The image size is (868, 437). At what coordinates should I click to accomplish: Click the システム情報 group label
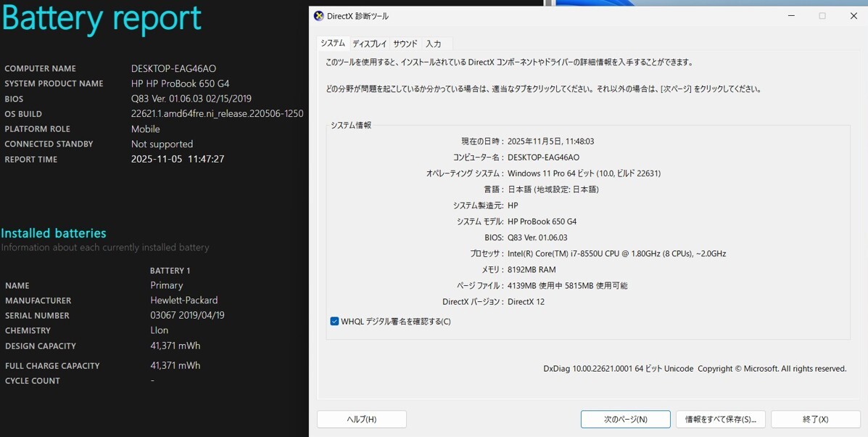click(x=351, y=125)
